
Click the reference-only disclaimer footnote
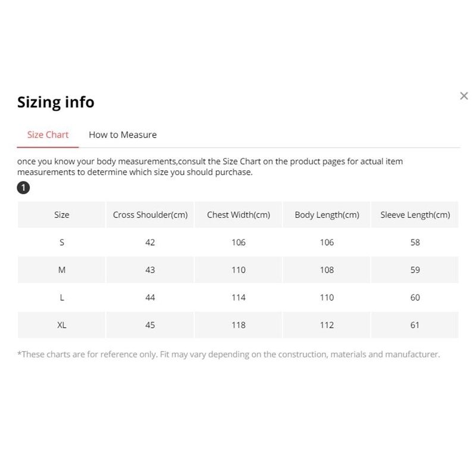coord(228,355)
